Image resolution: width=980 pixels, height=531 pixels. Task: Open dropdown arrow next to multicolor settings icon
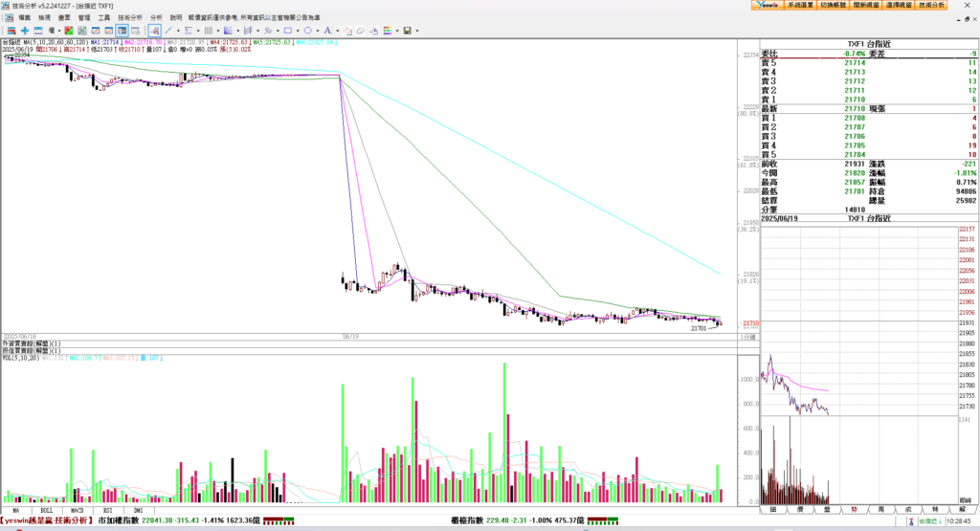coord(397,31)
